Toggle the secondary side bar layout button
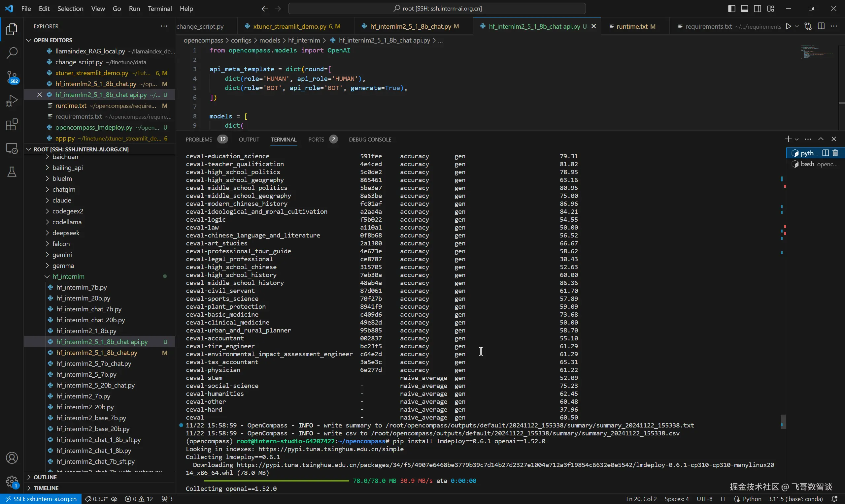845x504 pixels. (x=757, y=9)
